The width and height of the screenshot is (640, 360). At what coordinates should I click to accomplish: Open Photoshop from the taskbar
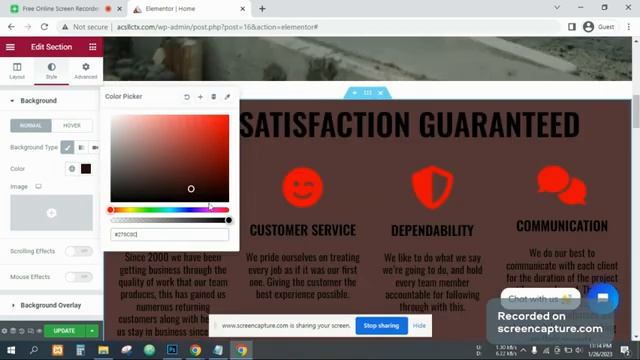coord(172,350)
